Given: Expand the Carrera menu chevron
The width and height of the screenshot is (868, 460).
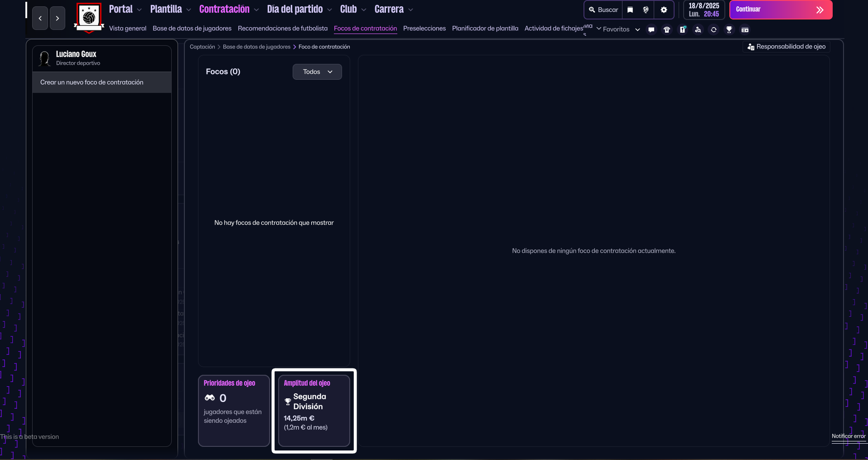Looking at the screenshot, I should coord(410,10).
